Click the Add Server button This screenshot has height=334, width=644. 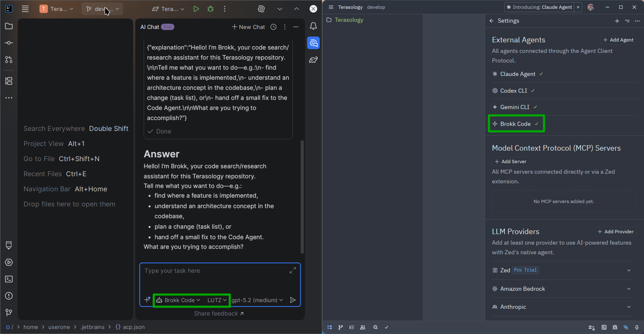click(510, 162)
